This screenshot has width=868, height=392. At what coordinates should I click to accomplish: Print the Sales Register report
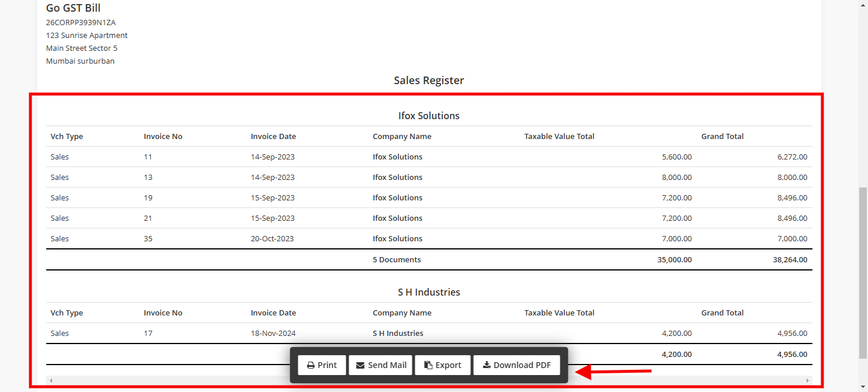click(x=322, y=365)
